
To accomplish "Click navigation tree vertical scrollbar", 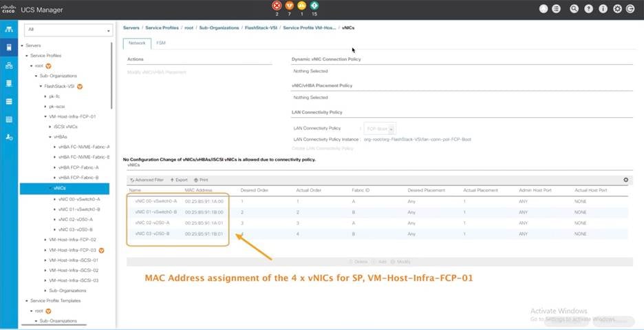I will (x=111, y=75).
